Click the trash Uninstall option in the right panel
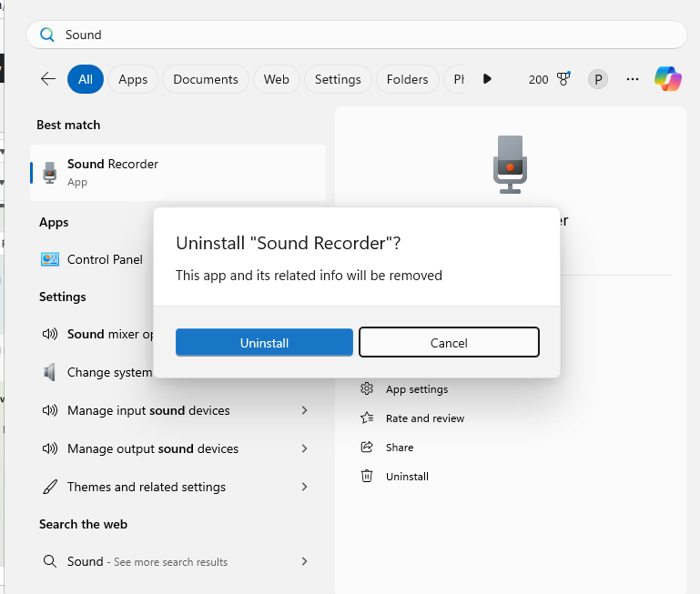This screenshot has width=700, height=594. (x=406, y=477)
